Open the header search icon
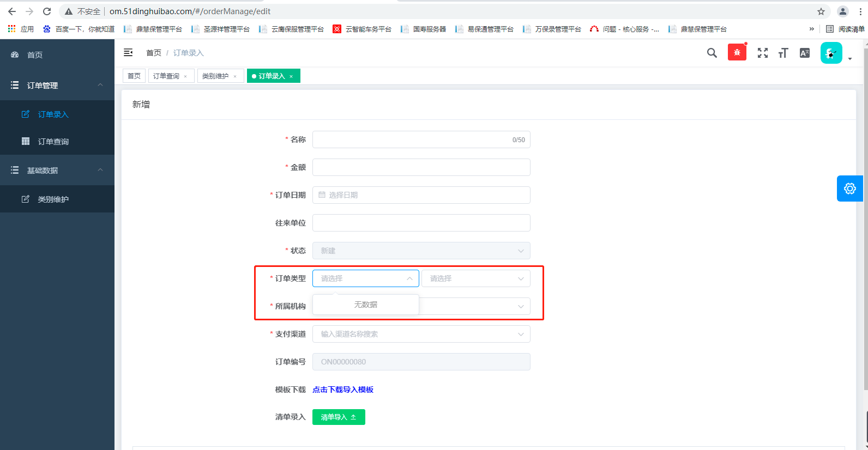This screenshot has height=450, width=868. [712, 53]
